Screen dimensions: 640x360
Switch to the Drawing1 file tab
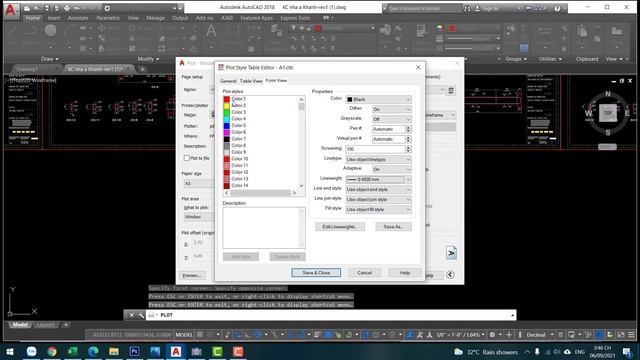(27, 69)
